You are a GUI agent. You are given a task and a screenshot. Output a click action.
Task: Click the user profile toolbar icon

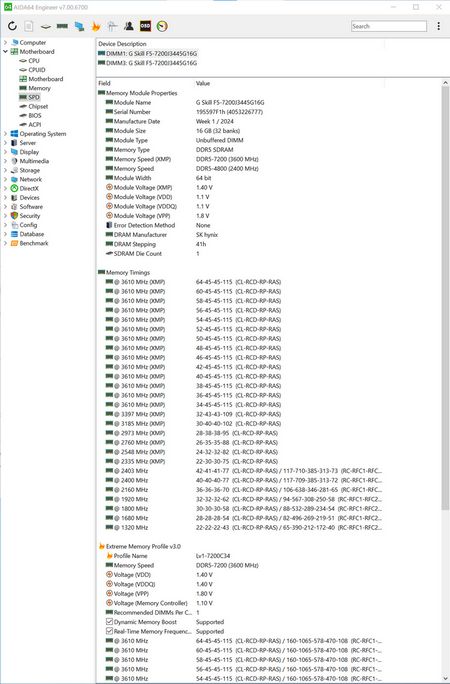click(129, 26)
